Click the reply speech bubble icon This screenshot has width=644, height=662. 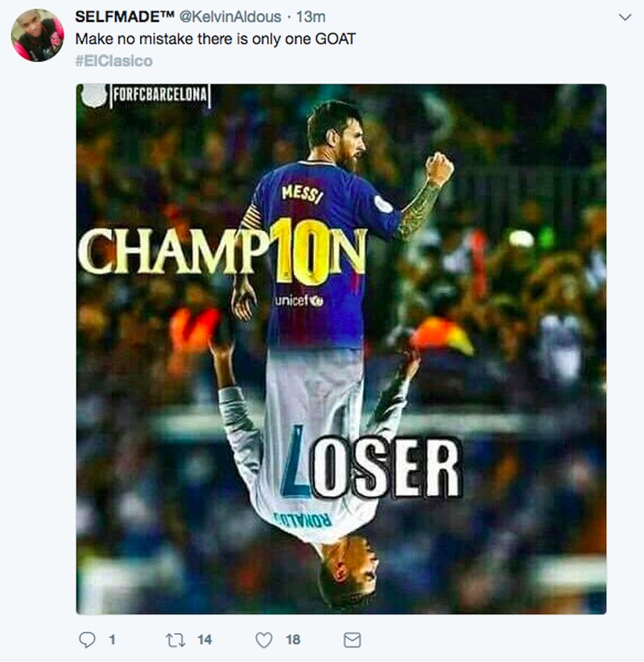[87, 639]
